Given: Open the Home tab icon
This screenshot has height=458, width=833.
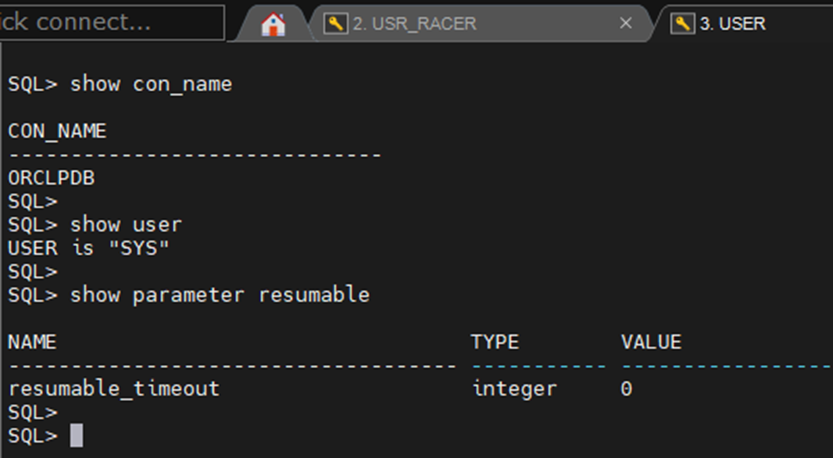Looking at the screenshot, I should (273, 24).
